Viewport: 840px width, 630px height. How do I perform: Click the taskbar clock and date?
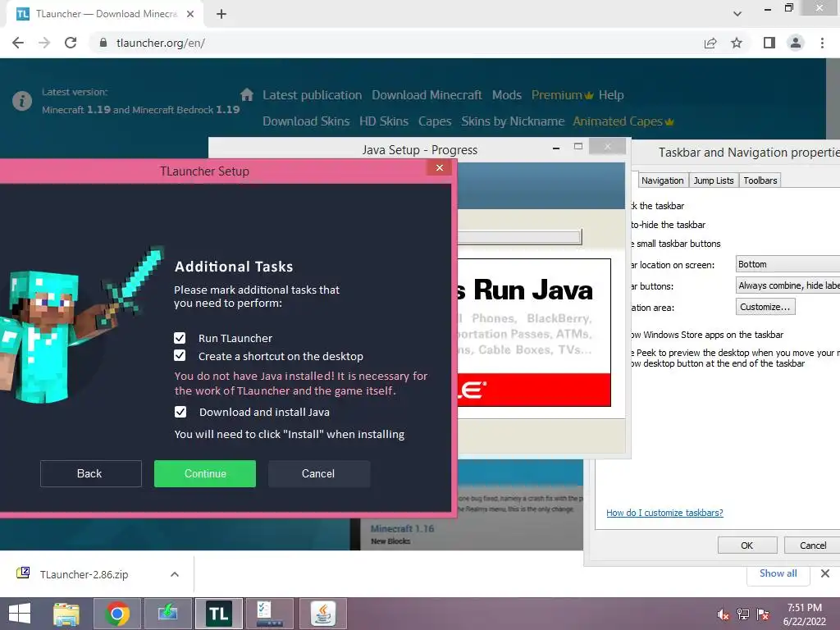[804, 614]
